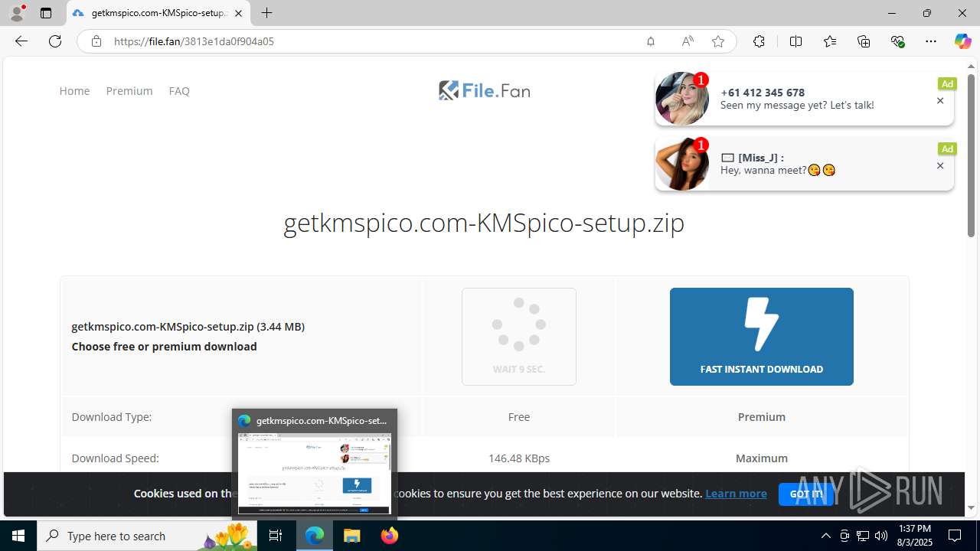Click the Wait 9 sec free download box
980x551 pixels.
point(519,337)
